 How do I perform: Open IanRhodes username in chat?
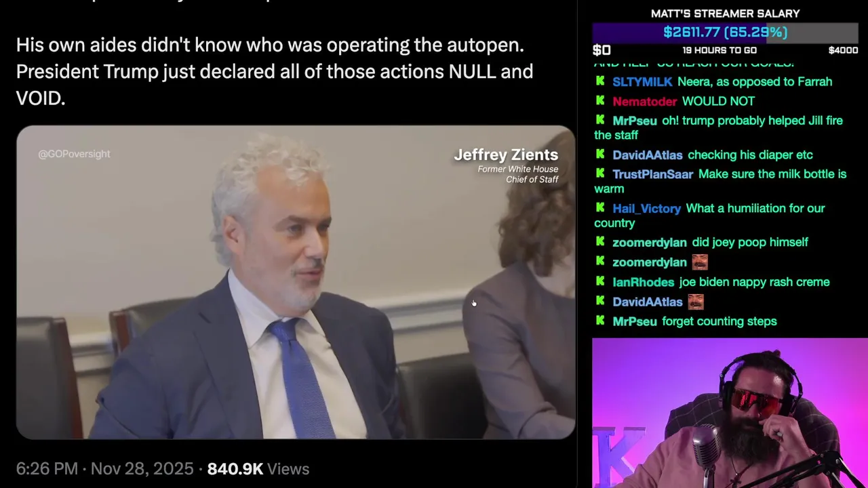click(x=643, y=282)
